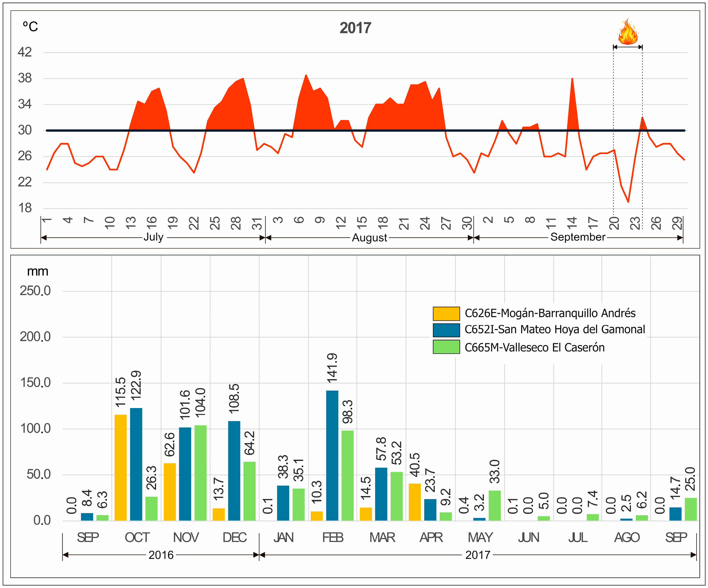The width and height of the screenshot is (708, 588).
Task: Click the JAN month axis label
Action: (x=284, y=537)
